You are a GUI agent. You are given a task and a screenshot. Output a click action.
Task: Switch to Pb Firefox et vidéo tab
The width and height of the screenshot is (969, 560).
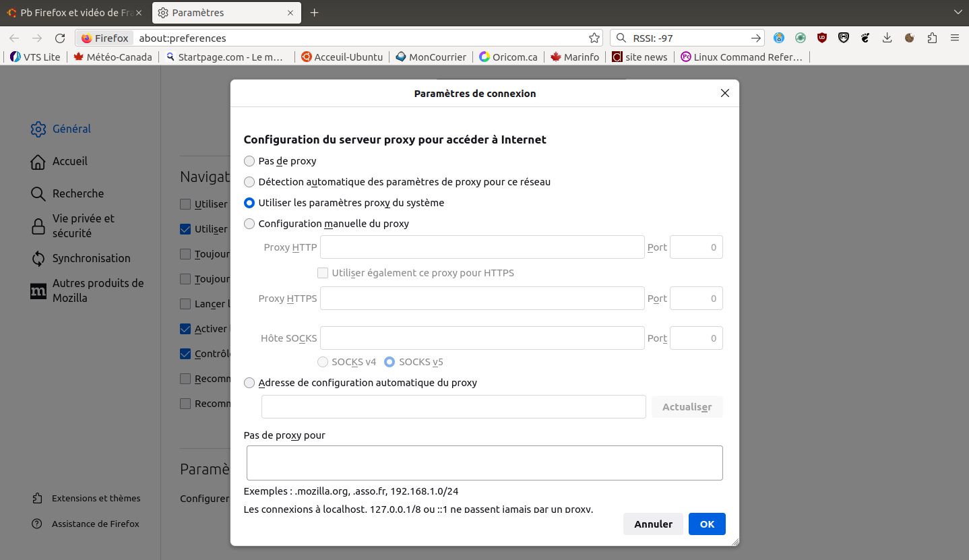click(75, 13)
